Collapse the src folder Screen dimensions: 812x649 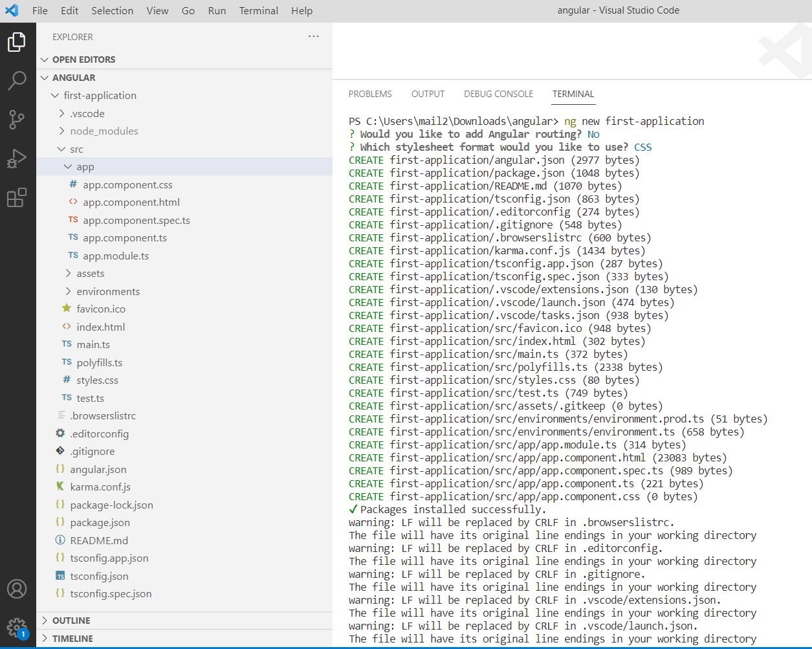pos(184,149)
